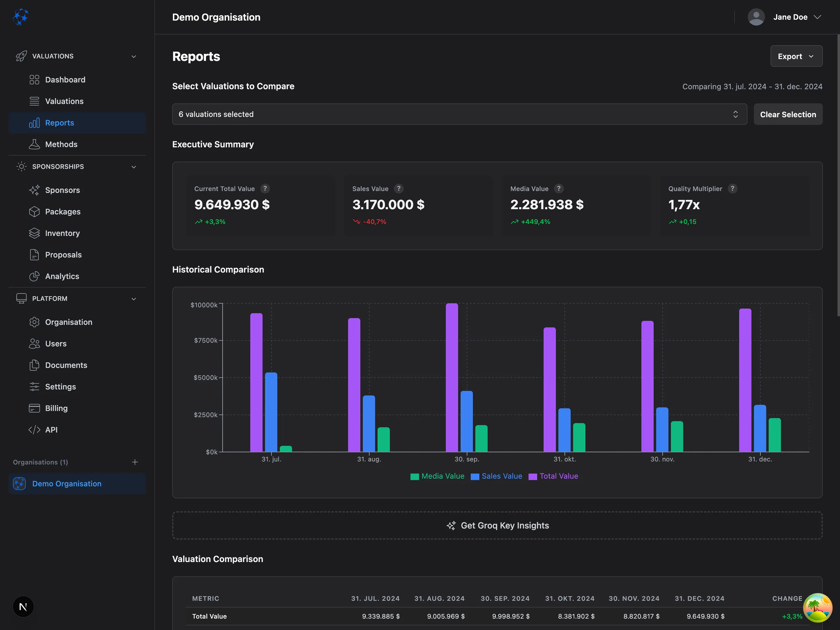Go to Documents page

77,365
